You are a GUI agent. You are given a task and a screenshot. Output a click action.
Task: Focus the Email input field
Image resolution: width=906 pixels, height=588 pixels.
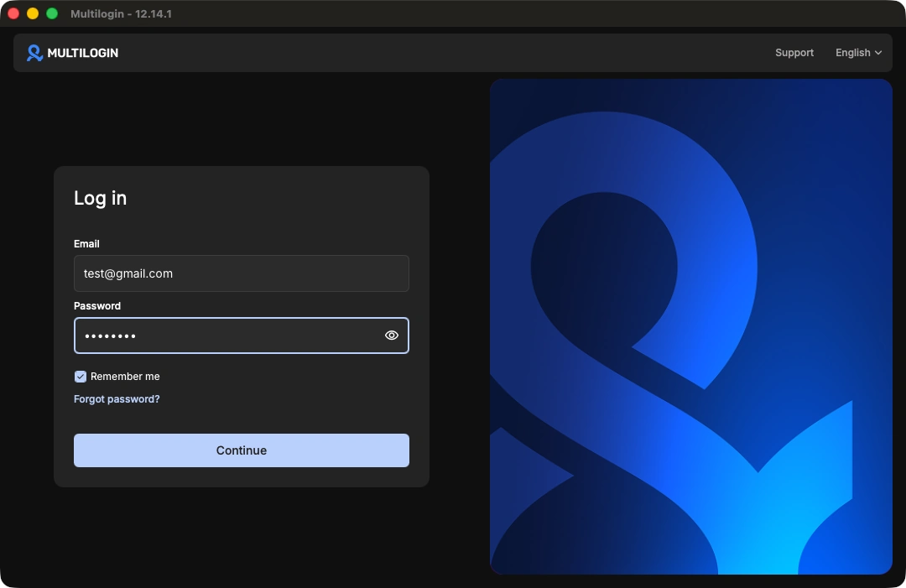[x=242, y=273]
